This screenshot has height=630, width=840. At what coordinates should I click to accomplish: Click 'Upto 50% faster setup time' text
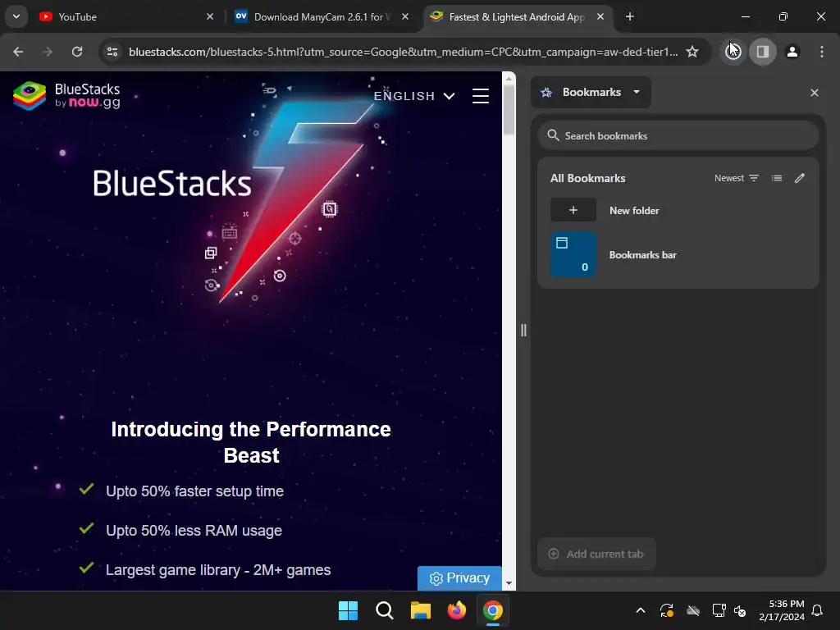point(194,491)
